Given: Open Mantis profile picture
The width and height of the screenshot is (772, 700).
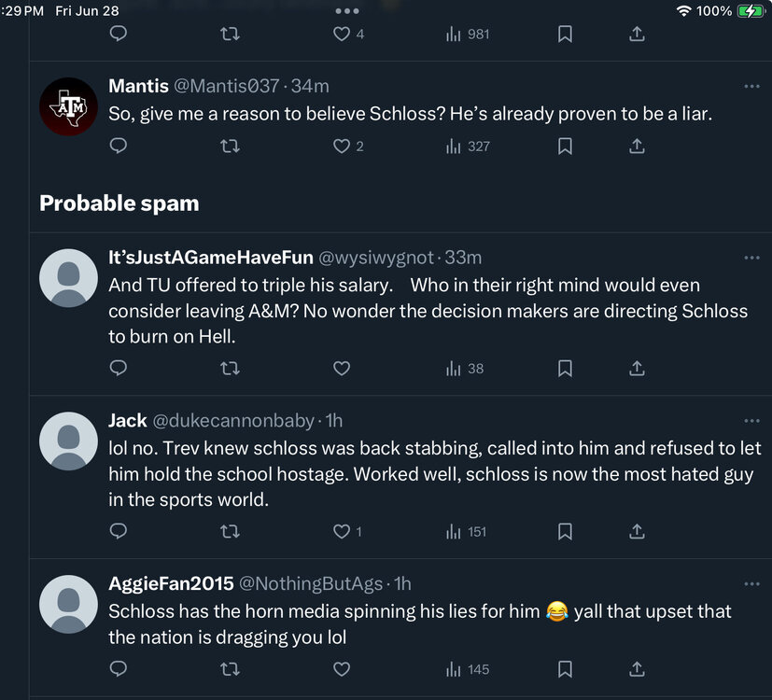Looking at the screenshot, I should 68,108.
